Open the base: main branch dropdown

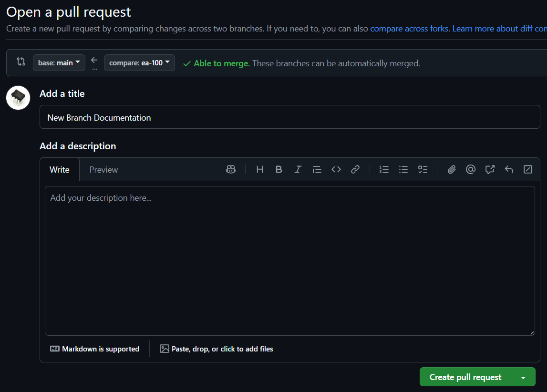point(59,63)
